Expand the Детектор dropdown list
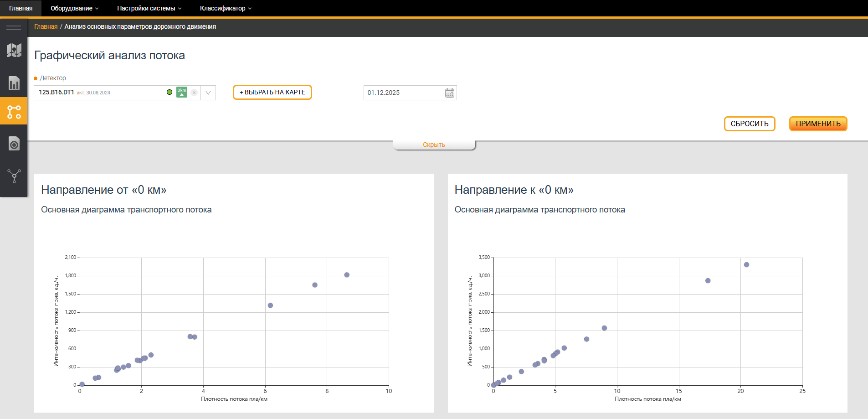 click(x=208, y=93)
